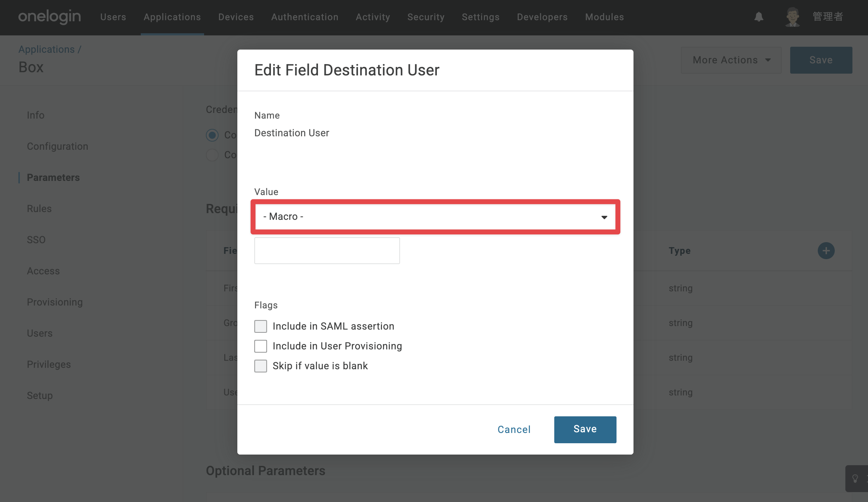Save the Destination User field dialog
The width and height of the screenshot is (868, 502).
click(x=585, y=429)
